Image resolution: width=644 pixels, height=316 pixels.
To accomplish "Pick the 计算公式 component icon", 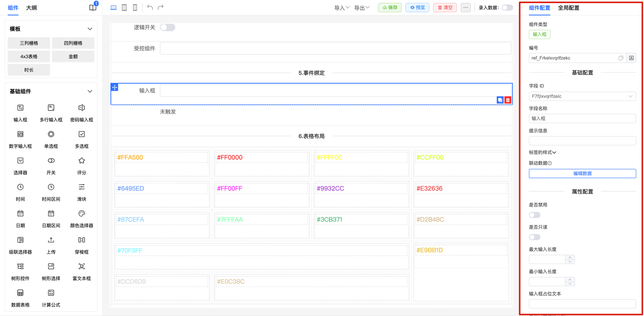I will click(51, 293).
